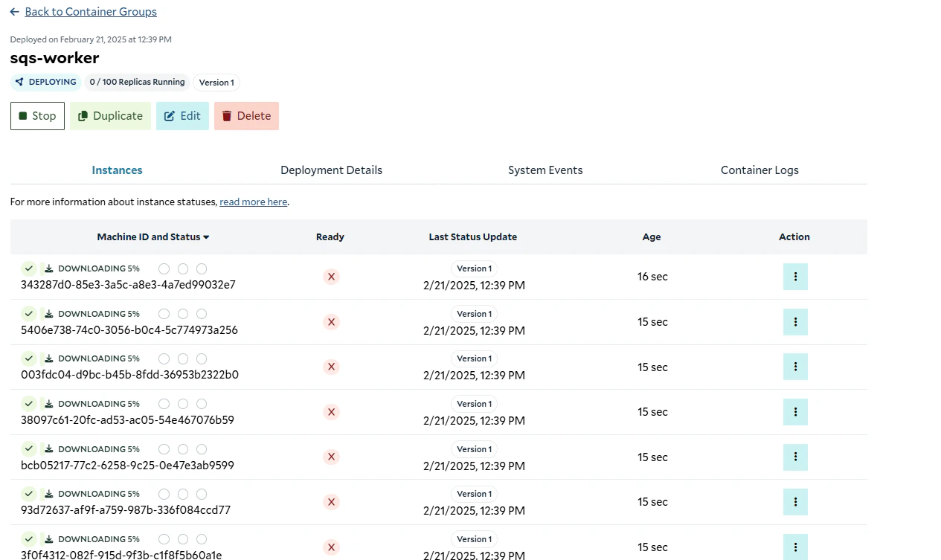Screen dimensions: 941x560
Task: Click the Last Status Update column header
Action: click(473, 236)
